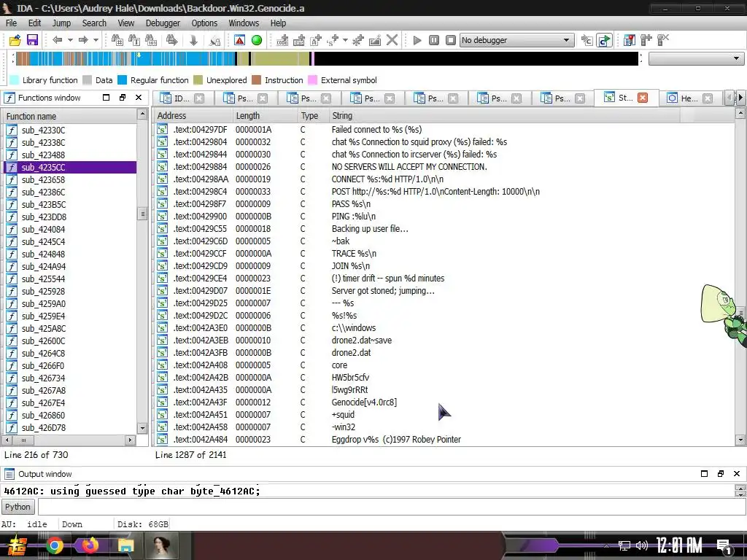Click the Strings list scroll down arrow
Screen dimensions: 747x560
[x=740, y=440]
